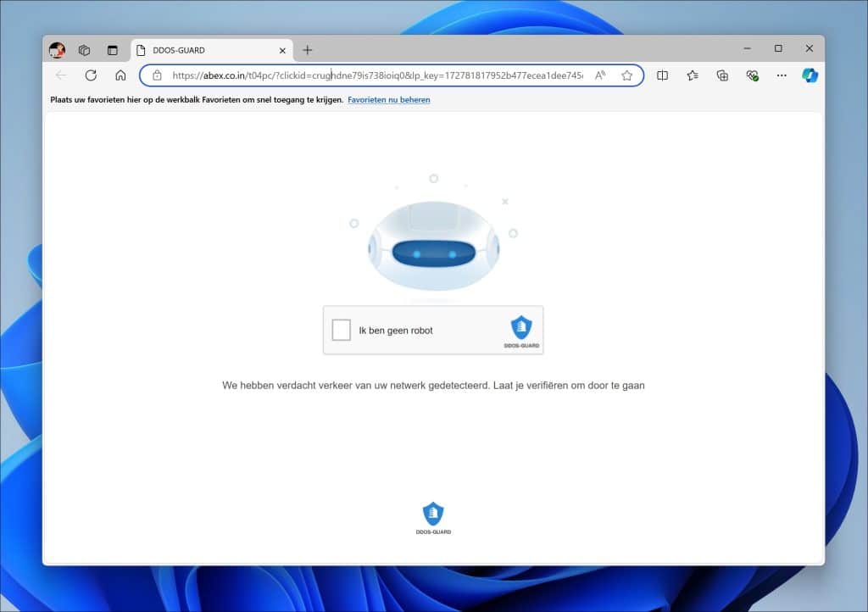
Task: Open the tab actions menu icon
Action: click(x=112, y=50)
